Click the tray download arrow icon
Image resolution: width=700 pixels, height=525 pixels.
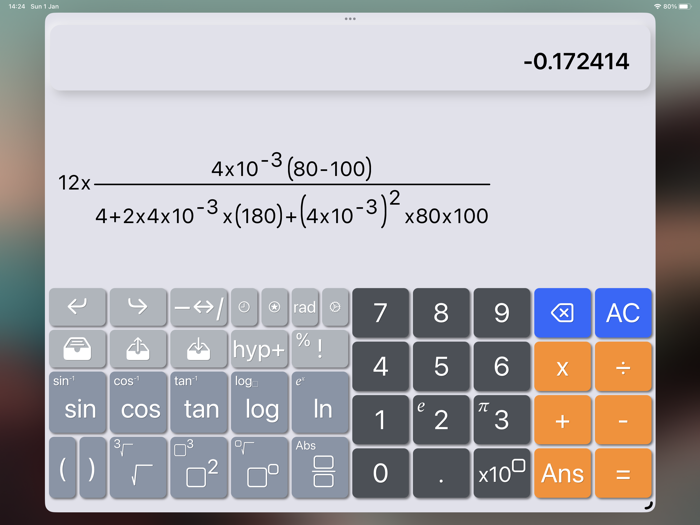coord(199,349)
